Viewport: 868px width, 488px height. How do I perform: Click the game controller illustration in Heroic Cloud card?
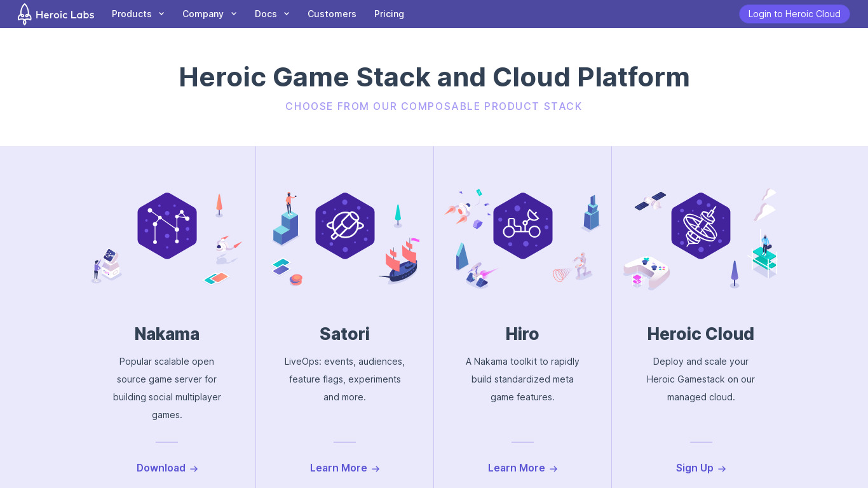(646, 273)
